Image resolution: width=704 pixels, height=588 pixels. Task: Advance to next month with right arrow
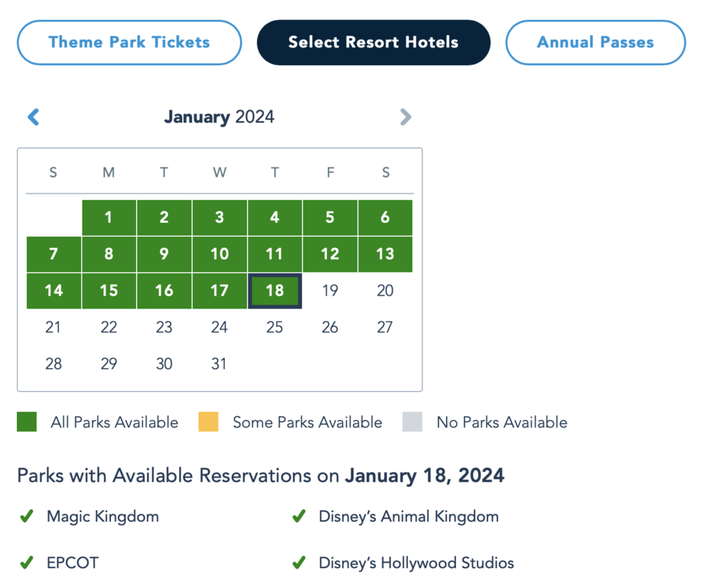click(x=405, y=117)
